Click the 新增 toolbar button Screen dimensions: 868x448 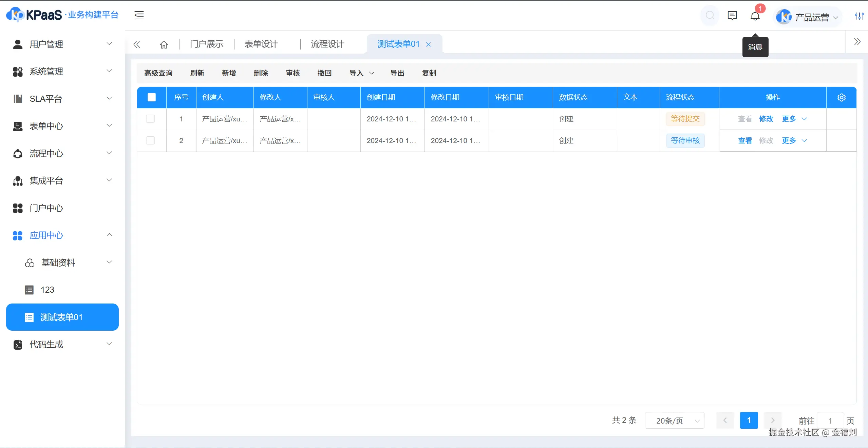point(229,73)
